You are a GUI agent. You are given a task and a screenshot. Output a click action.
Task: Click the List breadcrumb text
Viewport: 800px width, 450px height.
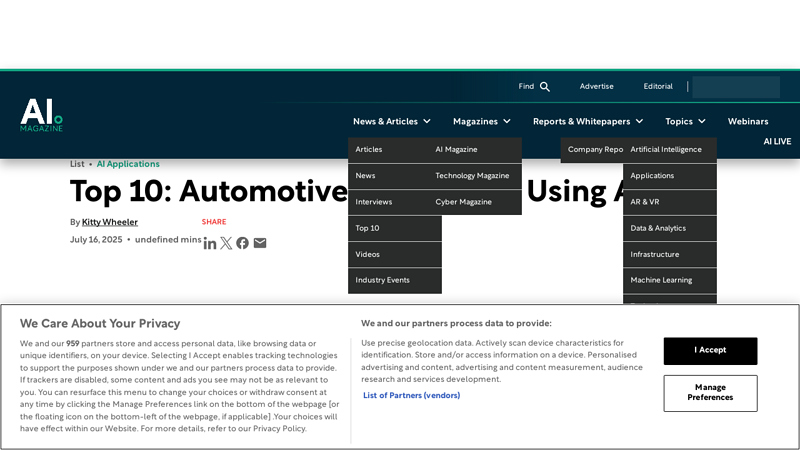[77, 164]
